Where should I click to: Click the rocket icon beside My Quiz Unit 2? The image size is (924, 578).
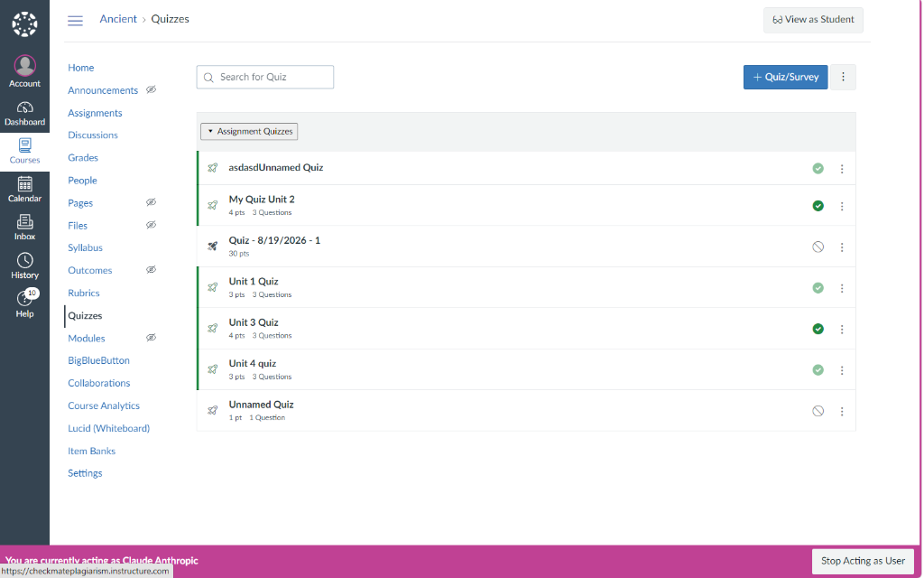pyautogui.click(x=213, y=206)
